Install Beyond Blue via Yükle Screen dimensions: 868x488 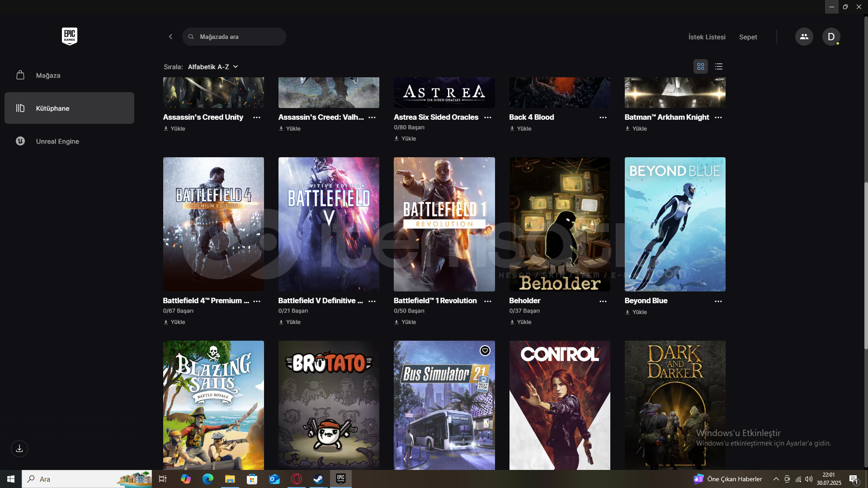coord(636,312)
